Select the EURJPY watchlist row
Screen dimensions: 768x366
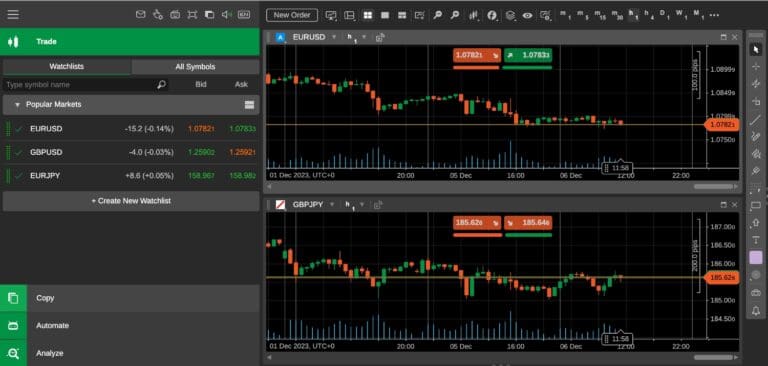click(131, 175)
